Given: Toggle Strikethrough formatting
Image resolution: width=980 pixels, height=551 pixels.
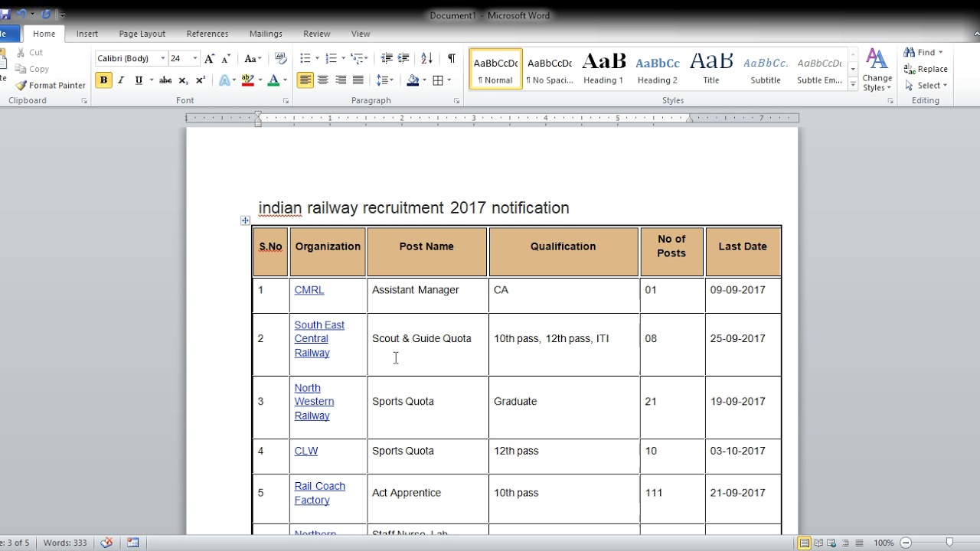Looking at the screenshot, I should click(x=165, y=80).
